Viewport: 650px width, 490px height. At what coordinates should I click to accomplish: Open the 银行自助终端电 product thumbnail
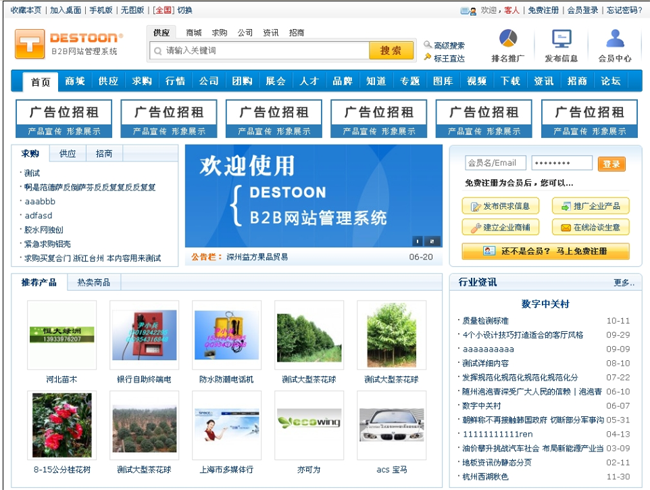pos(144,335)
